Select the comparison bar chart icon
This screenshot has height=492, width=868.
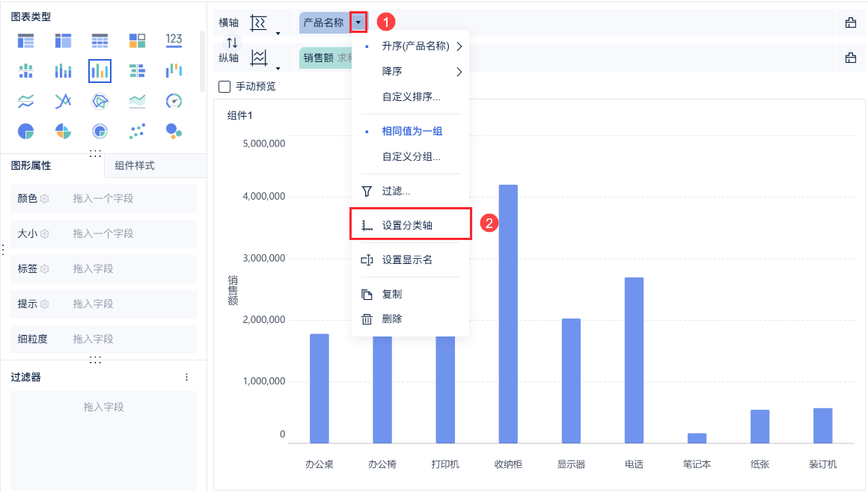137,71
